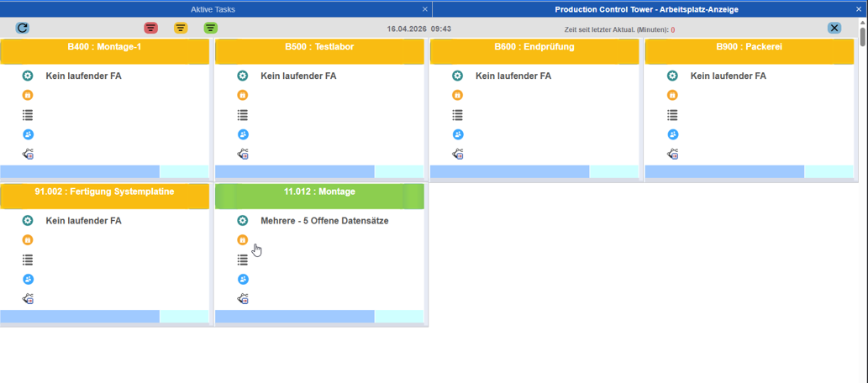868x383 pixels.
Task: Click blue people icon in B600 Endprüfung
Action: 457,134
